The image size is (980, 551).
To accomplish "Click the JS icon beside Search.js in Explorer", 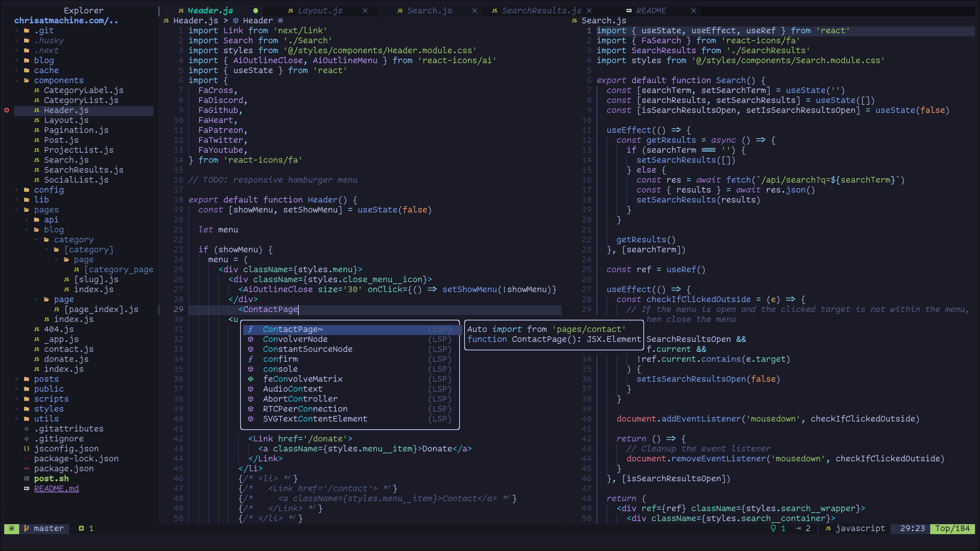I will point(36,160).
